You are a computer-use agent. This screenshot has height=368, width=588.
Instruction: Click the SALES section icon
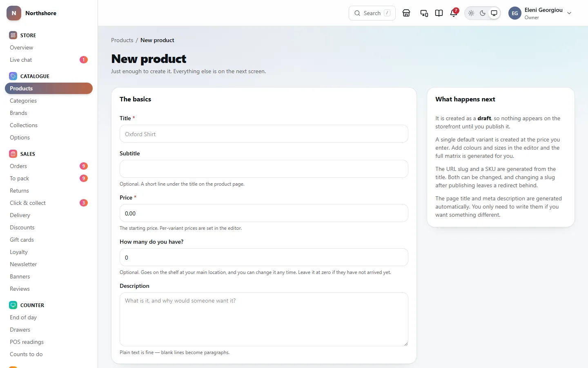(x=13, y=154)
